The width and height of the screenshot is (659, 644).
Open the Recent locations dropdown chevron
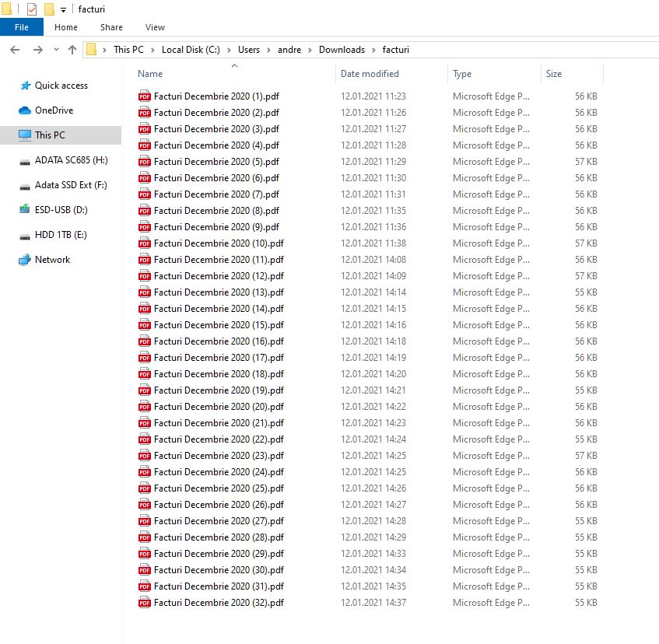pos(56,50)
